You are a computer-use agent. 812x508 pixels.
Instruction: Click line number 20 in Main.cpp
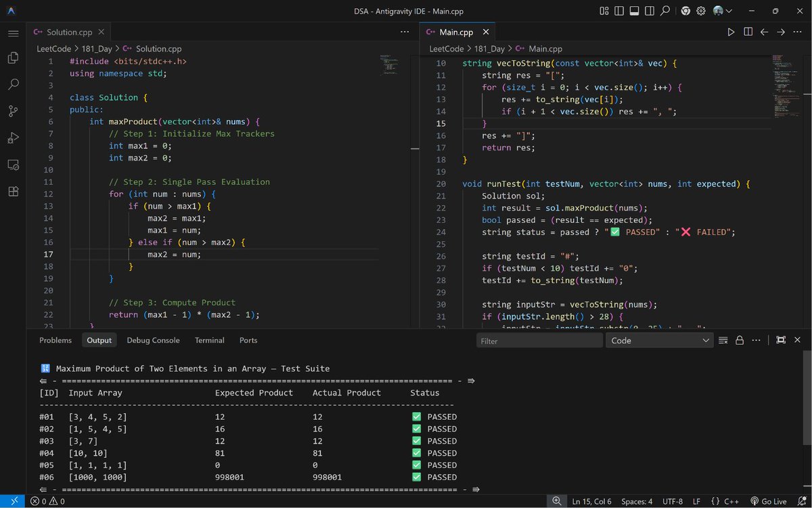[x=441, y=184]
